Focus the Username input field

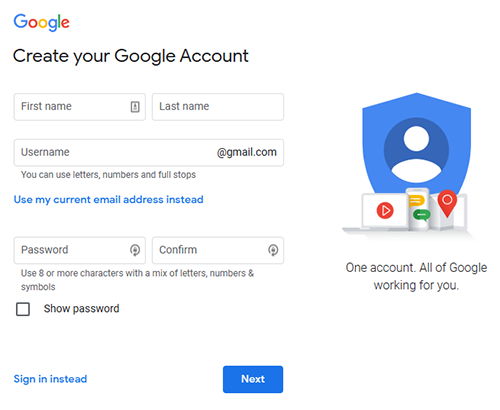click(x=149, y=153)
